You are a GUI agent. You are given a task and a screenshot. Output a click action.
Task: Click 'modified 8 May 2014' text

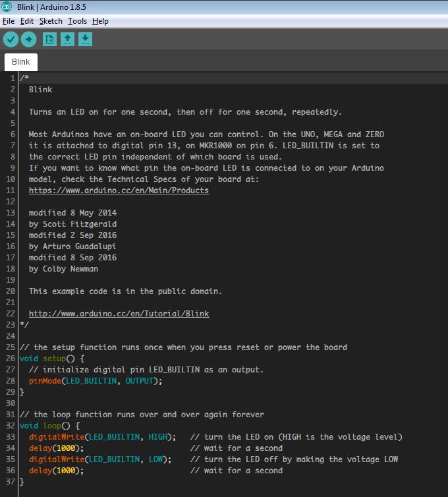(x=72, y=213)
